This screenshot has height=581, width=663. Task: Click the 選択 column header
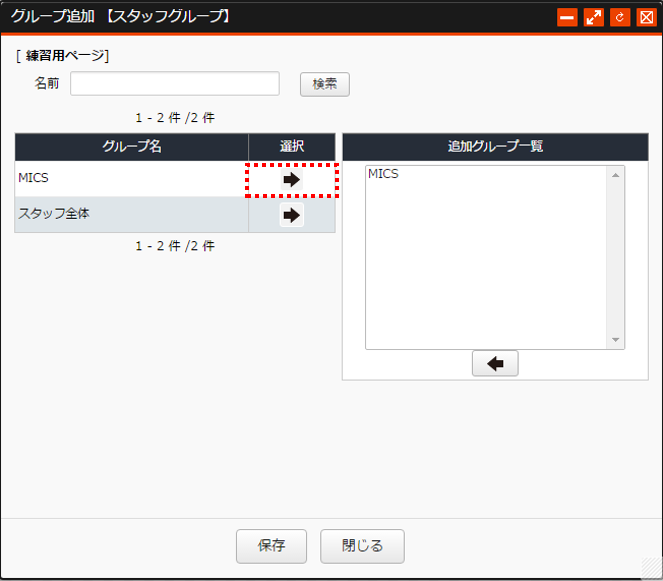coord(292,147)
